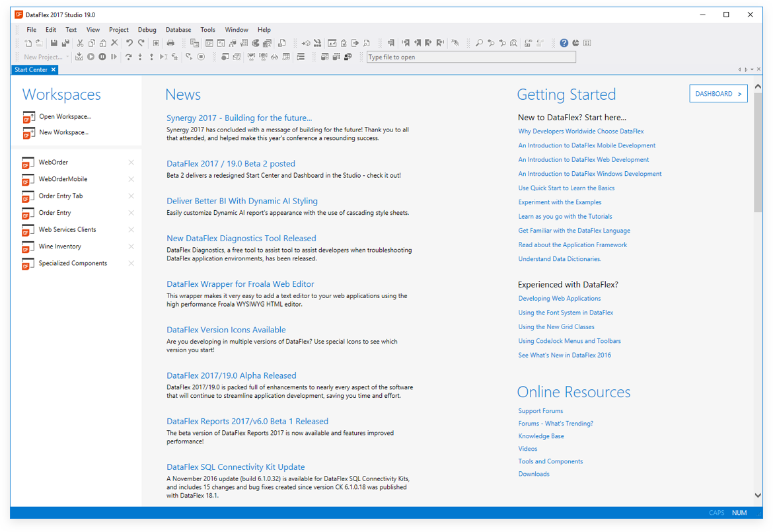Viewport: 773px width, 532px height.
Task: Open Use Quick Start to Learn the Basics
Action: 566,188
